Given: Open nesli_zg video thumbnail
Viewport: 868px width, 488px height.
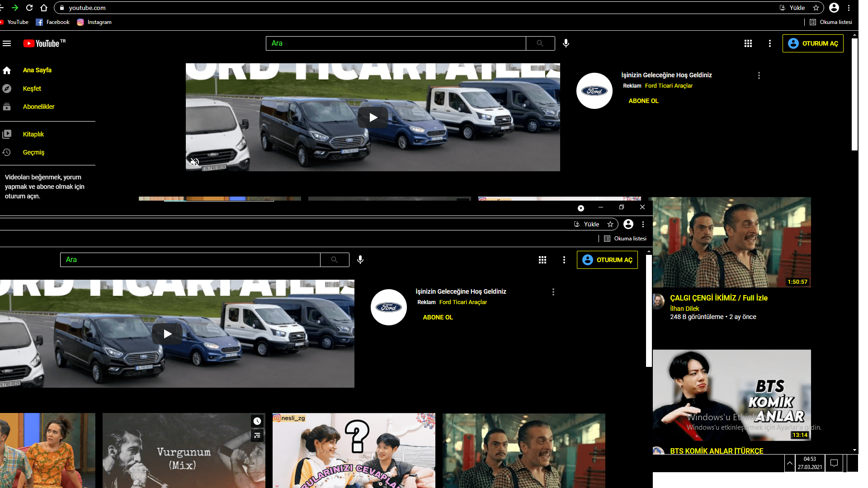Looking at the screenshot, I should [354, 450].
